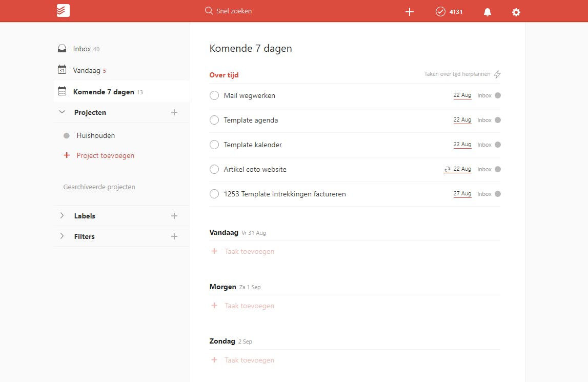Click the recurring icon next to Artikel coto website
588x382 pixels.
tap(448, 169)
